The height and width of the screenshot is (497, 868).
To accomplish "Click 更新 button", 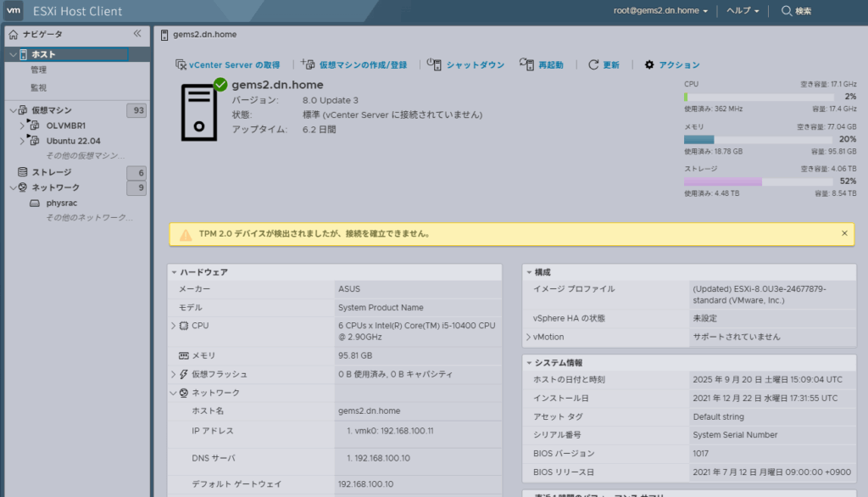I will coord(604,64).
